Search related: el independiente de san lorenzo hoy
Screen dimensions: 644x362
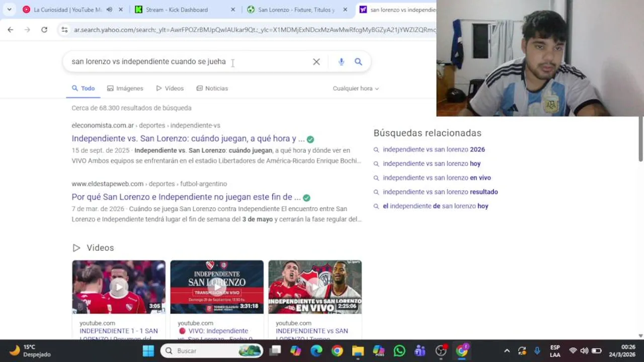[x=436, y=206]
